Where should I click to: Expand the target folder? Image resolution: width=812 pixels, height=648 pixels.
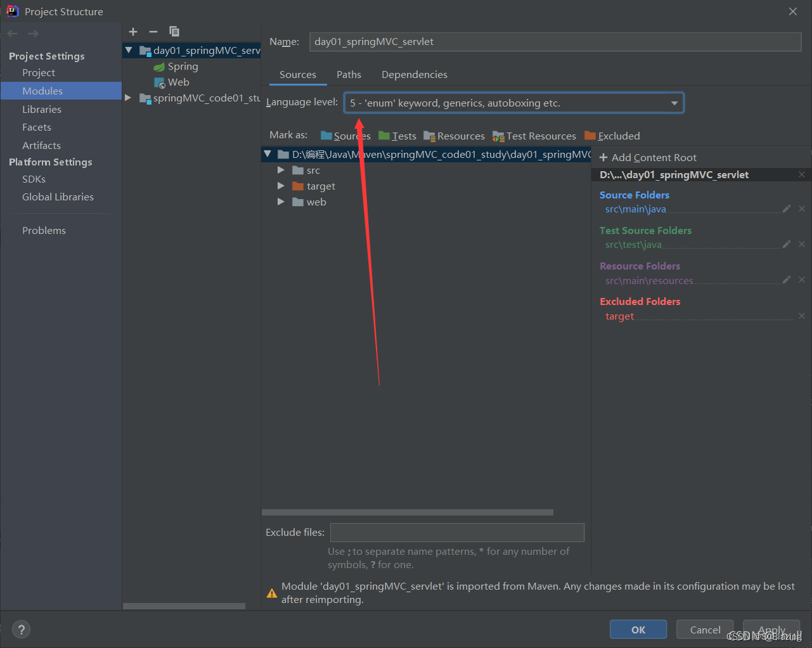tap(281, 186)
